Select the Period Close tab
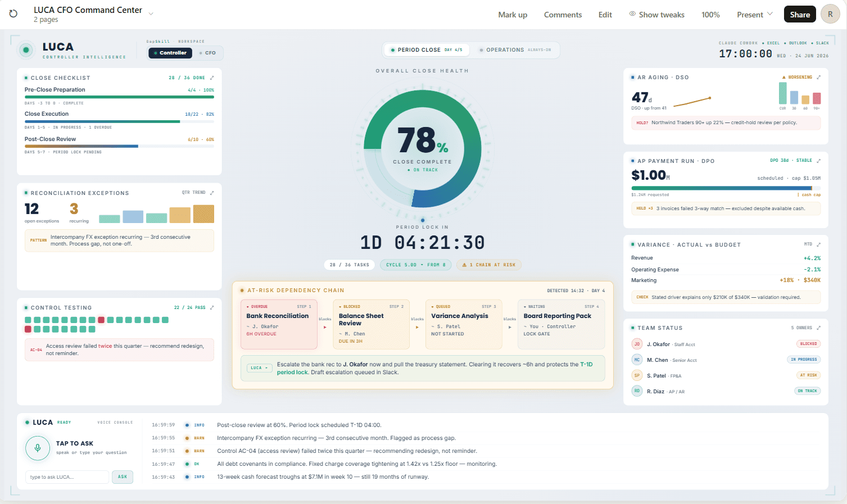 pos(427,50)
